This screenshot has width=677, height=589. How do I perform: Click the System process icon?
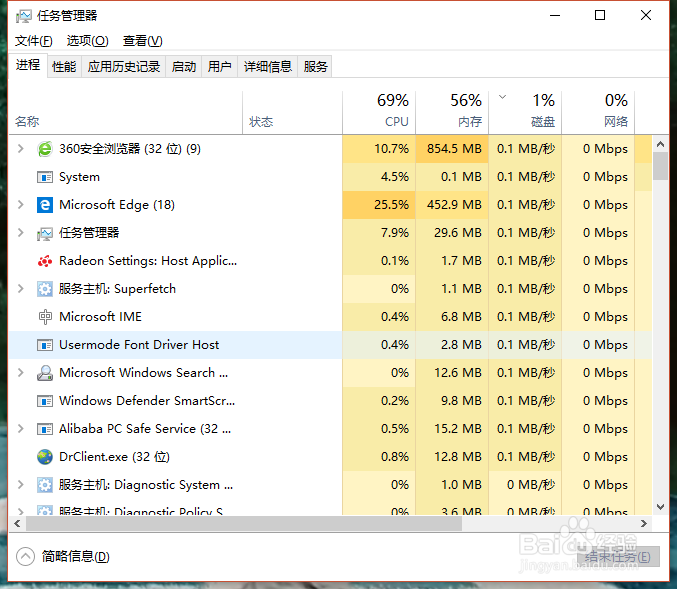coord(45,177)
